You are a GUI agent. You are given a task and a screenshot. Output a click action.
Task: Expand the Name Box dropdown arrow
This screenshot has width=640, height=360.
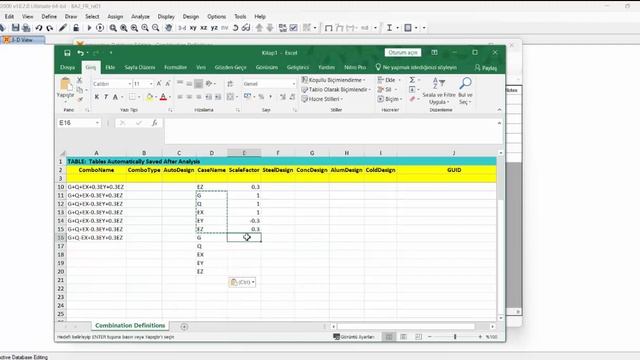(x=98, y=123)
